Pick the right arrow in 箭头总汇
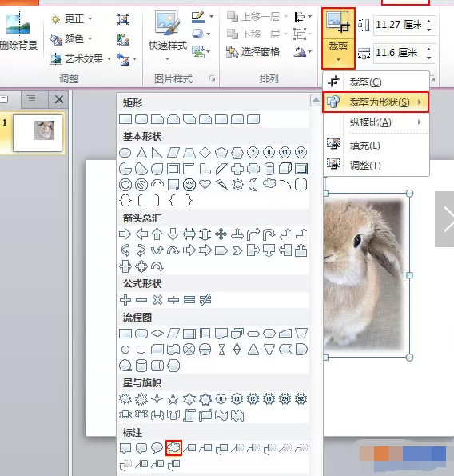Viewport: 454px width, 476px height. coord(125,234)
